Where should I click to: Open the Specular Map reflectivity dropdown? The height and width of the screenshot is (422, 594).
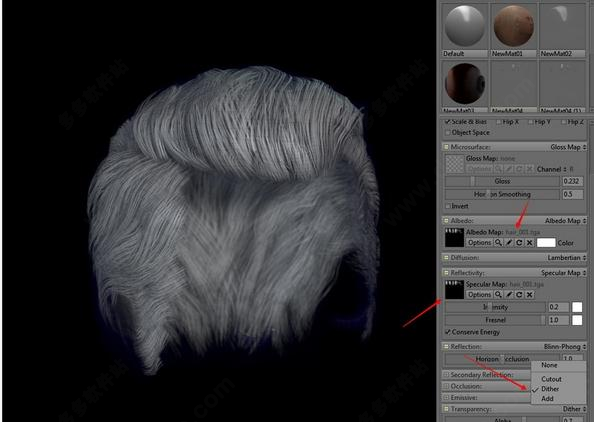pos(564,273)
